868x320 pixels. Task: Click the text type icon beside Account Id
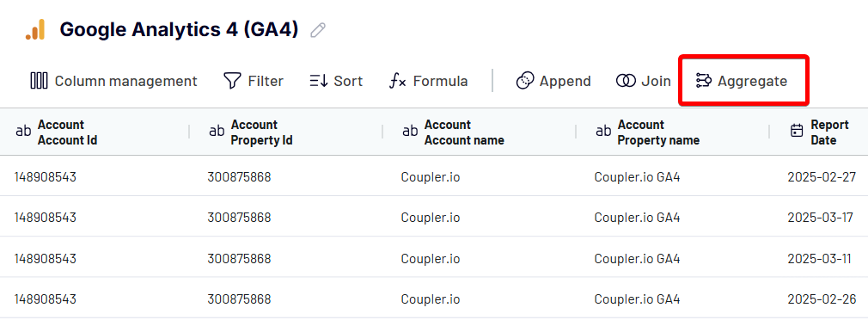pos(23,132)
